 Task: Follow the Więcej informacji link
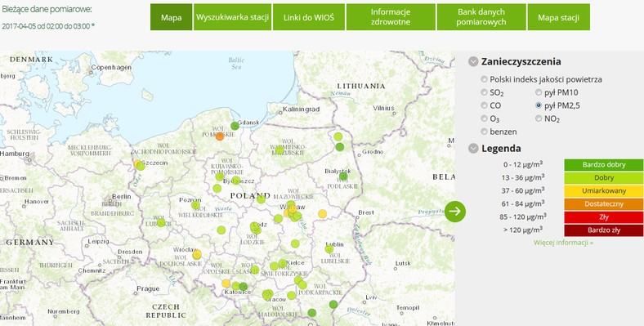tap(563, 243)
